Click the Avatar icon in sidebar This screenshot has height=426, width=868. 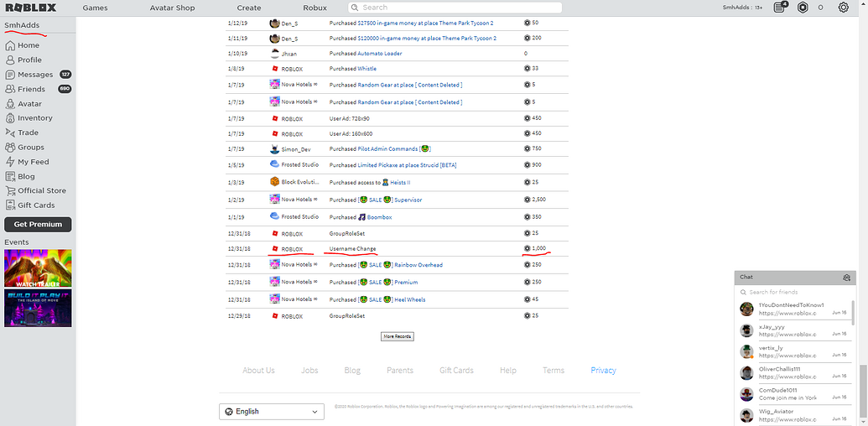click(x=9, y=103)
